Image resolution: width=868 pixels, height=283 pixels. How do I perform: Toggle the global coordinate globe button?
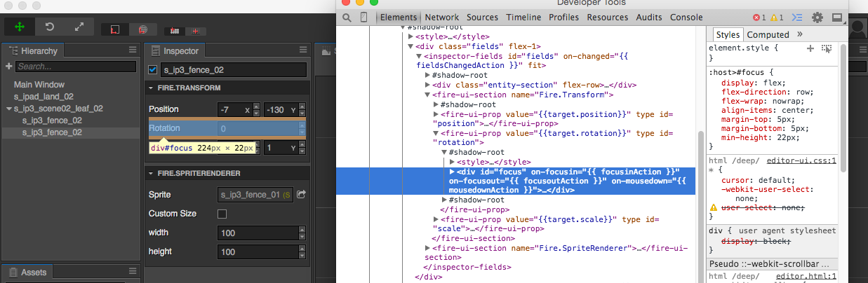point(142,29)
